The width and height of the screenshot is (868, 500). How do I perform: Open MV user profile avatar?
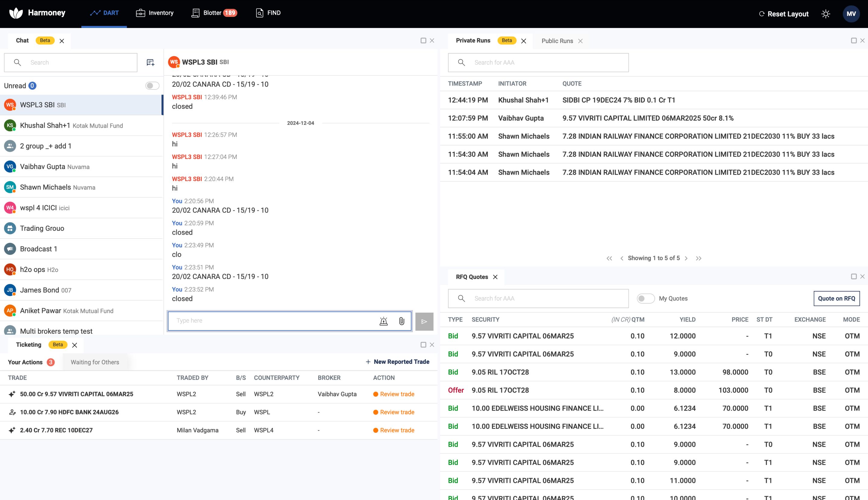[x=851, y=14]
